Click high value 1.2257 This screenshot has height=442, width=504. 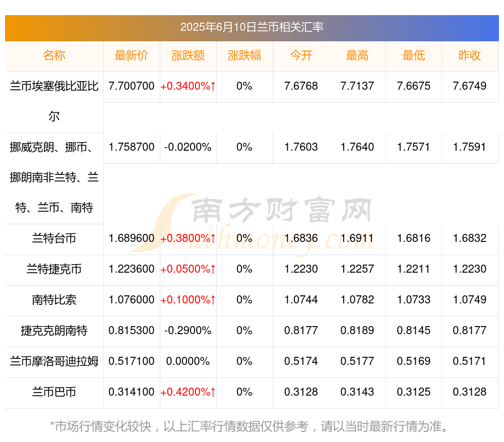coord(357,269)
